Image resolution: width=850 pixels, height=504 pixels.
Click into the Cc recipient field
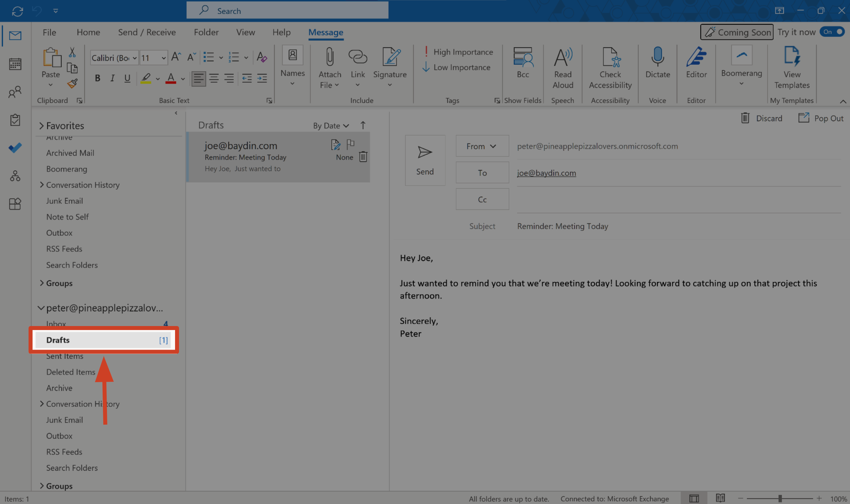pos(678,200)
